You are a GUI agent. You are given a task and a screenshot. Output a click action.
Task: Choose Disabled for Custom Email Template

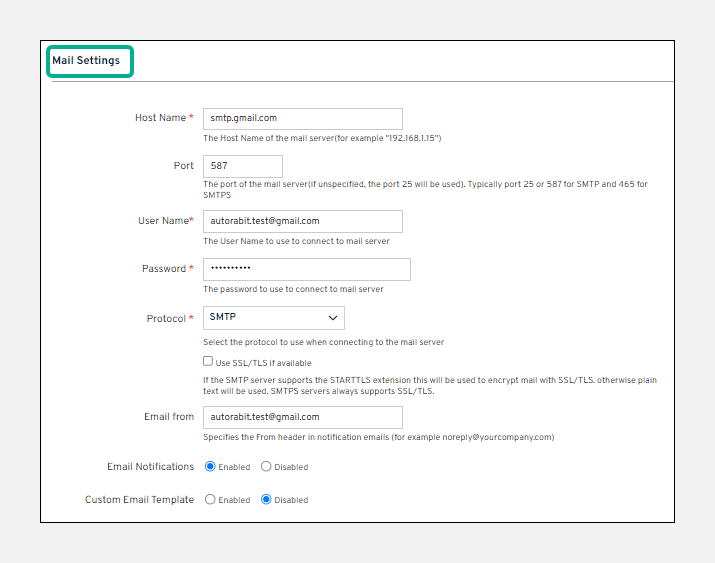(x=266, y=499)
